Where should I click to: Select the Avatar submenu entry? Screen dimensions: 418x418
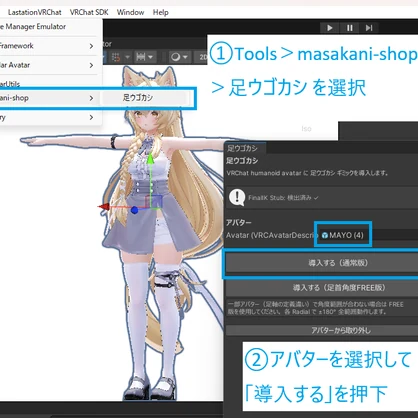click(50, 65)
